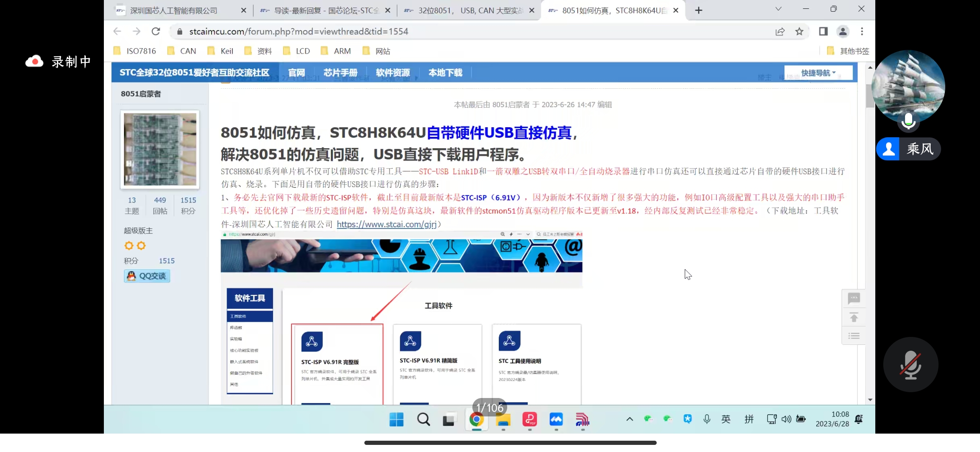Viewport: 980px width, 452px height.
Task: Open ARM bookmark folder
Action: pyautogui.click(x=336, y=51)
